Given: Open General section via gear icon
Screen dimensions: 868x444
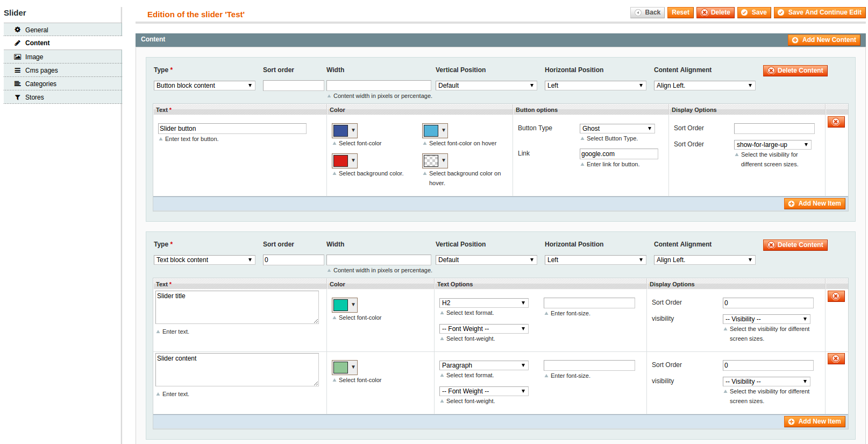Looking at the screenshot, I should click(x=18, y=30).
